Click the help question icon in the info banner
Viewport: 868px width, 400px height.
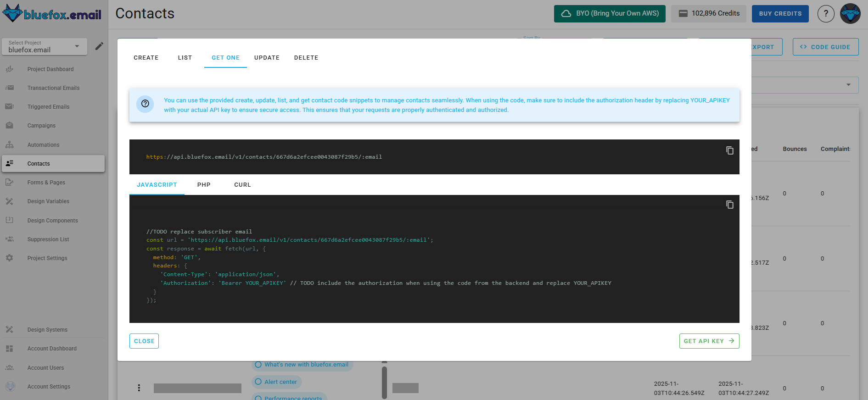pos(145,104)
